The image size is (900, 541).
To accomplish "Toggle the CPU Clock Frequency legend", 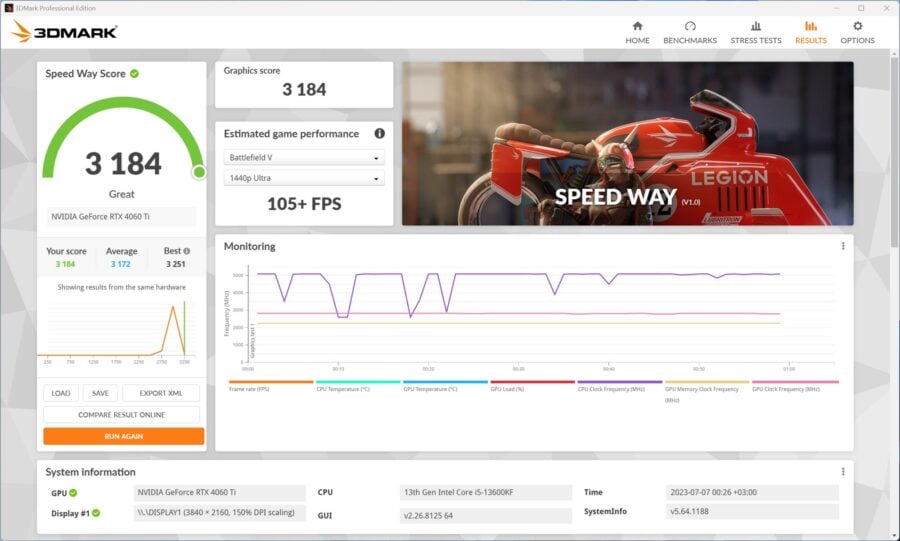I will 619,386.
